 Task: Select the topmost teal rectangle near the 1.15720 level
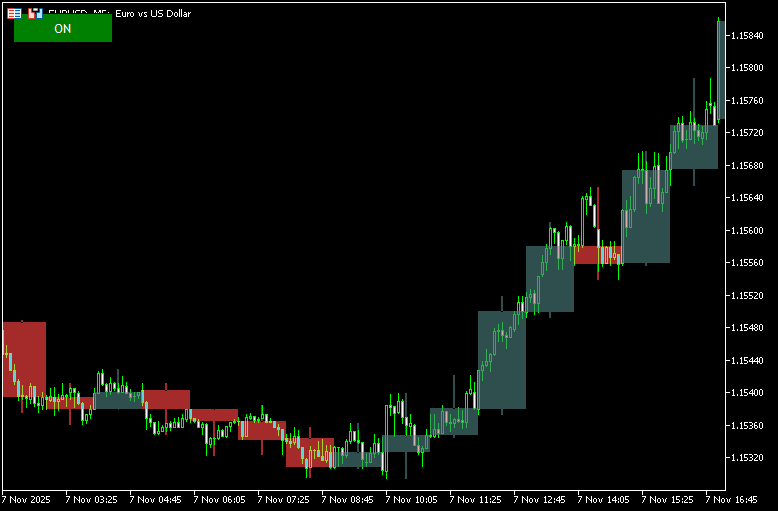pyautogui.click(x=693, y=147)
